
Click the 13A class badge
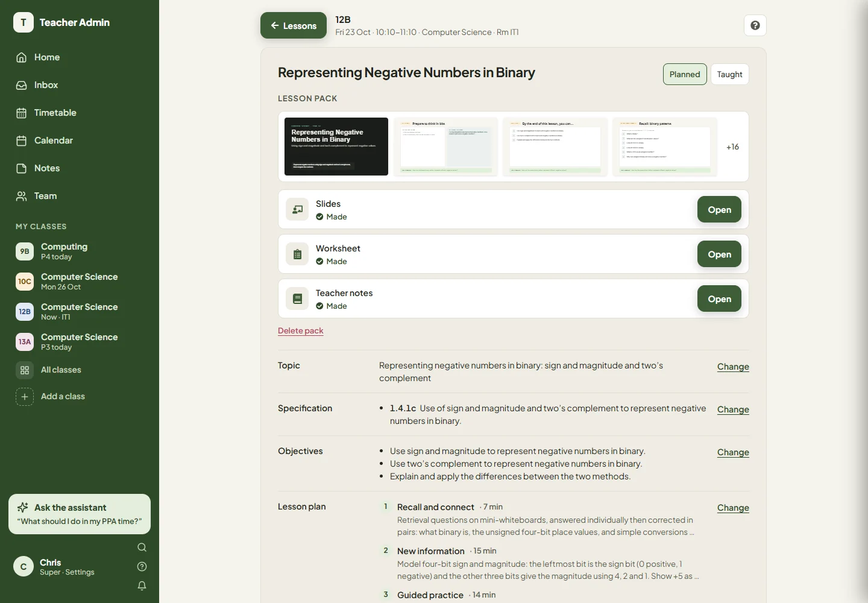pyautogui.click(x=25, y=341)
